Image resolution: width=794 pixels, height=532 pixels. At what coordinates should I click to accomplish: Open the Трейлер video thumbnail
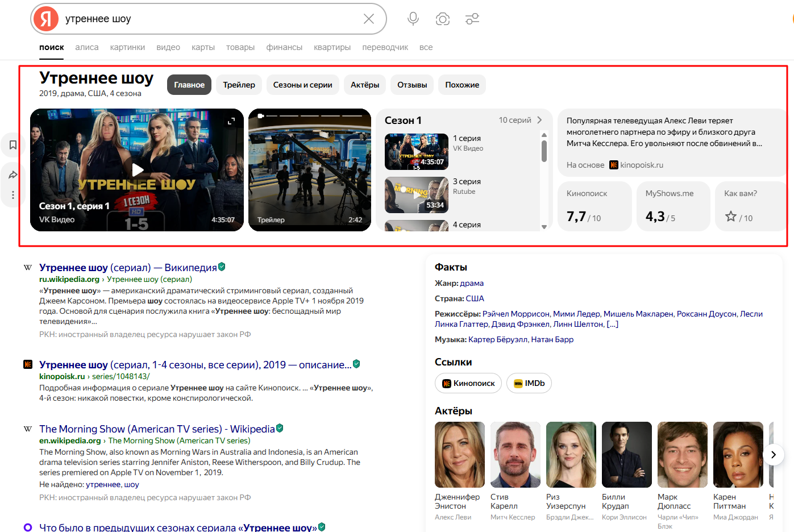[x=310, y=169]
